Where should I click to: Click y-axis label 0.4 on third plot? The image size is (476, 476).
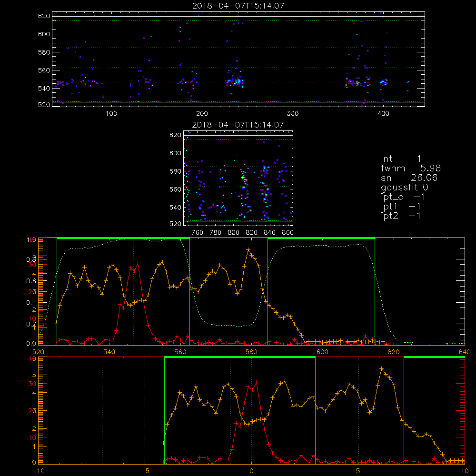click(31, 303)
